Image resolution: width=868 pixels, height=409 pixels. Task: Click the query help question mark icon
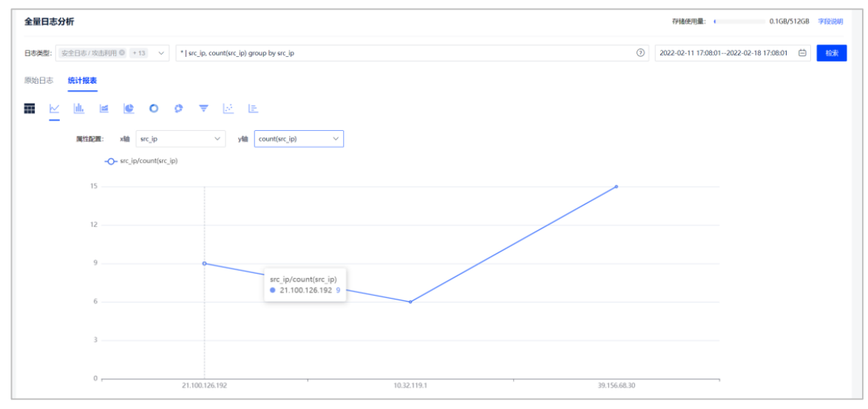pos(640,53)
